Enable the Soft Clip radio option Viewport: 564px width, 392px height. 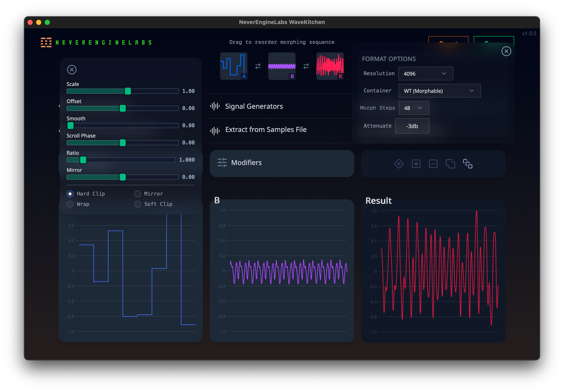click(138, 204)
